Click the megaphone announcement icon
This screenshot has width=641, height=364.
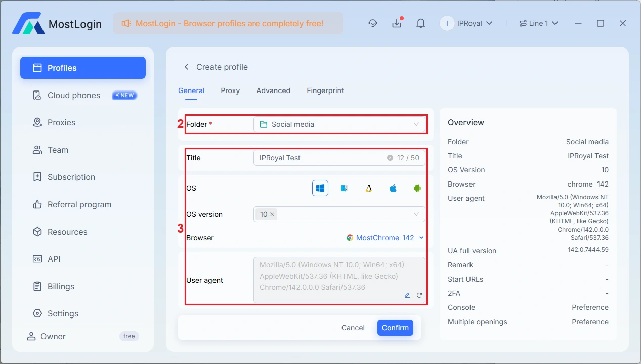pos(126,23)
